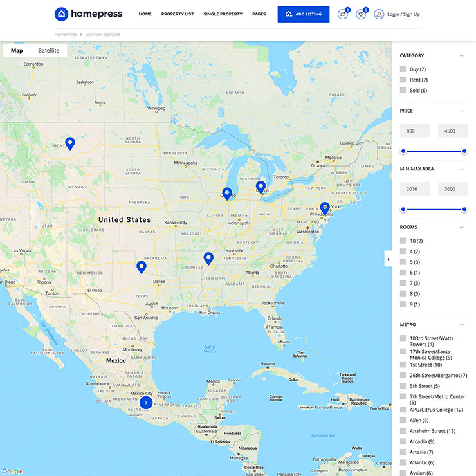Image resolution: width=476 pixels, height=476 pixels.
Task: Click the price range left slider handle
Action: (403, 151)
